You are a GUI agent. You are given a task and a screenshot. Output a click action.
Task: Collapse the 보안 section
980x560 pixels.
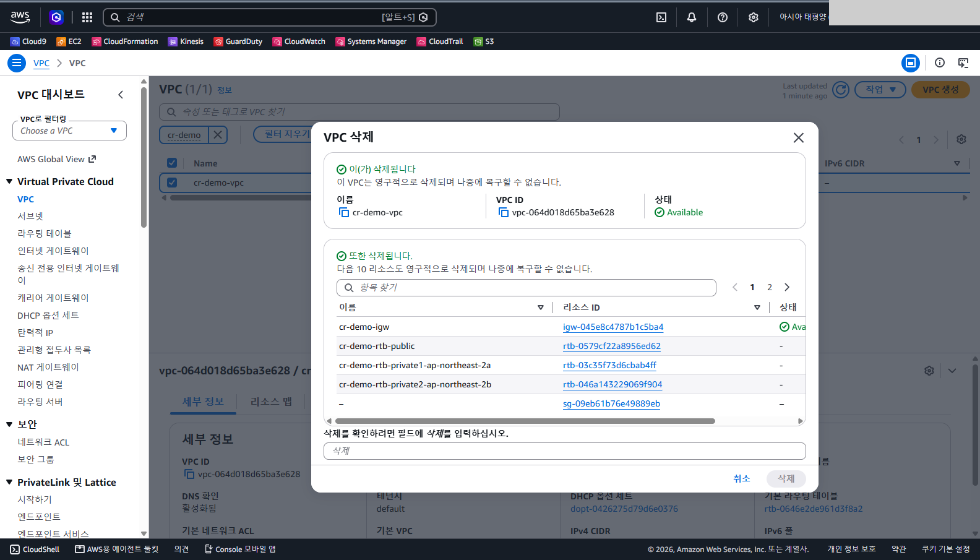9,424
